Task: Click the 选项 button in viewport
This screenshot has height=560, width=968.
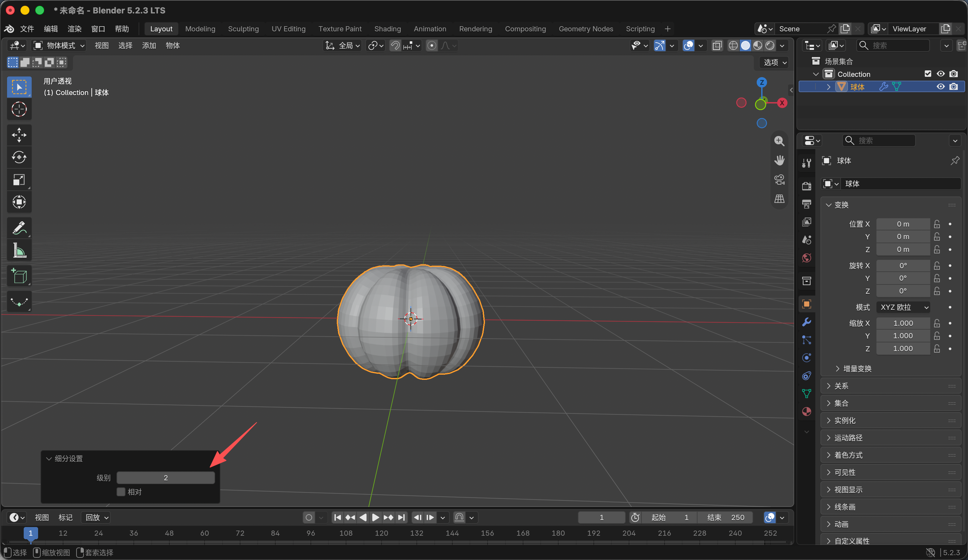Action: pyautogui.click(x=774, y=62)
